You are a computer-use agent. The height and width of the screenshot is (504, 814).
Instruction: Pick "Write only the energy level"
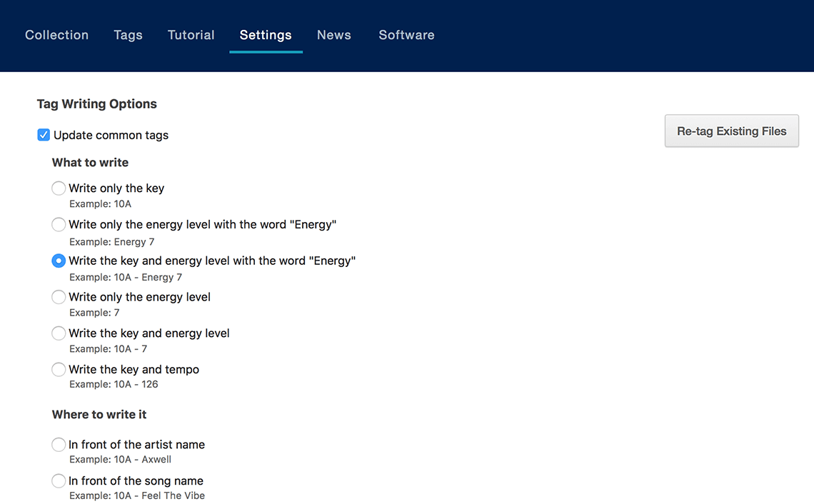59,297
